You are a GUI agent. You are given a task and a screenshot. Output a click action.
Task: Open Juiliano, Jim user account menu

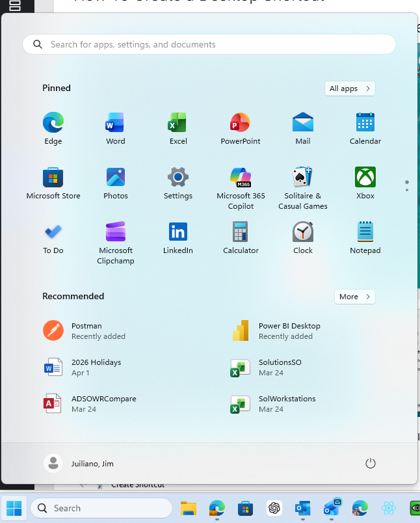[x=79, y=463]
